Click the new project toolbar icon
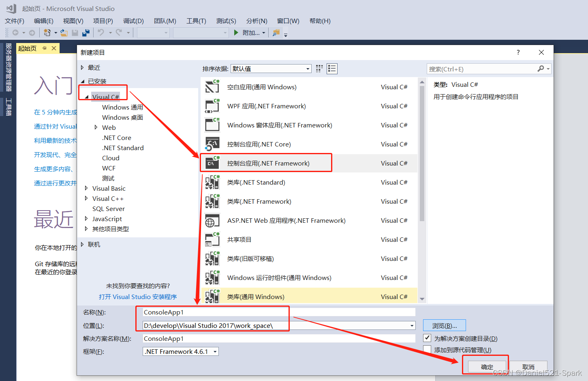588x381 pixels. click(x=47, y=32)
